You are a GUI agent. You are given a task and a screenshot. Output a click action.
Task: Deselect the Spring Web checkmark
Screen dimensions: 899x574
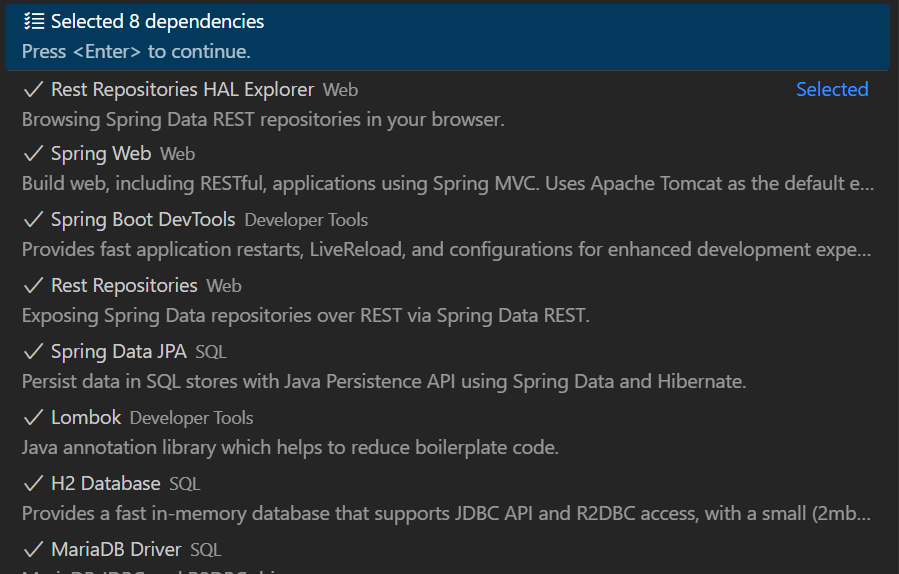tap(33, 154)
